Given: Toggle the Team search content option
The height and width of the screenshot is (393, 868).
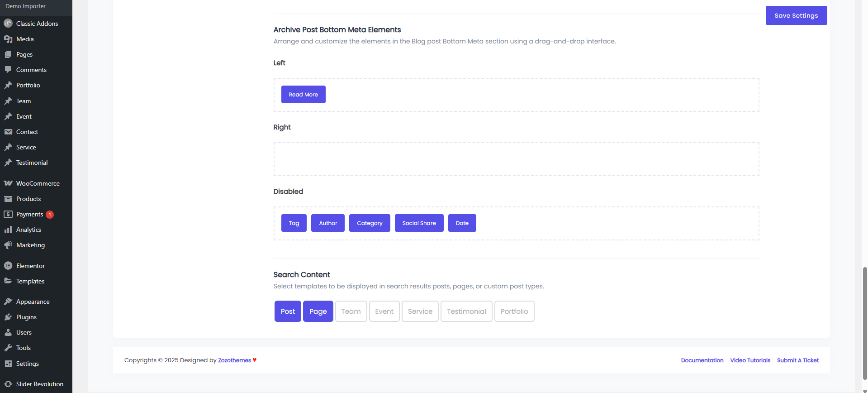Looking at the screenshot, I should (x=351, y=312).
